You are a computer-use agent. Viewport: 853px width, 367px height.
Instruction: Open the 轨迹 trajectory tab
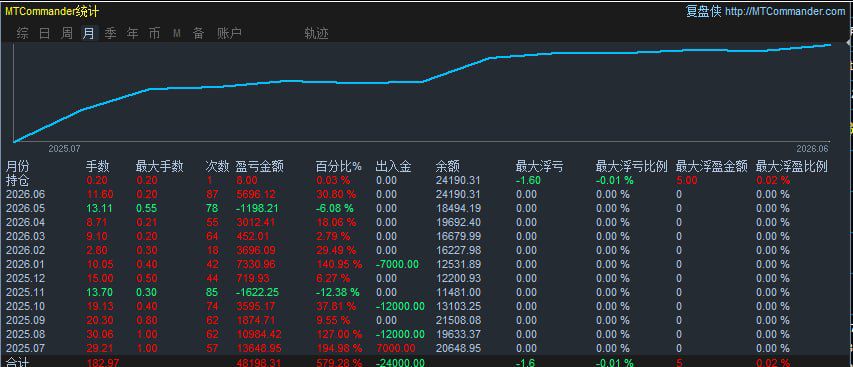(x=317, y=34)
